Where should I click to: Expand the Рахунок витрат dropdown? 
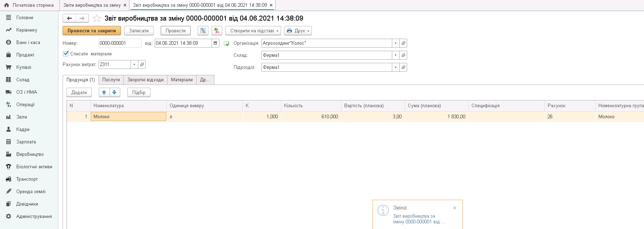point(134,65)
